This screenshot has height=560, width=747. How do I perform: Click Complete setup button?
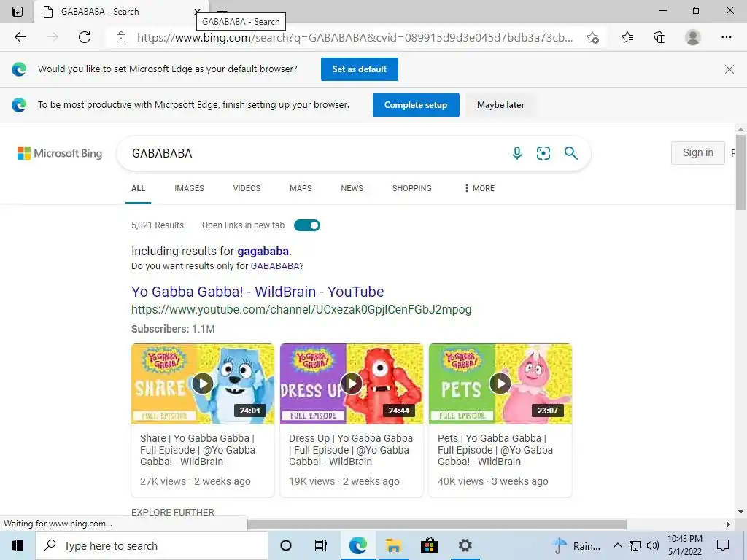(416, 105)
